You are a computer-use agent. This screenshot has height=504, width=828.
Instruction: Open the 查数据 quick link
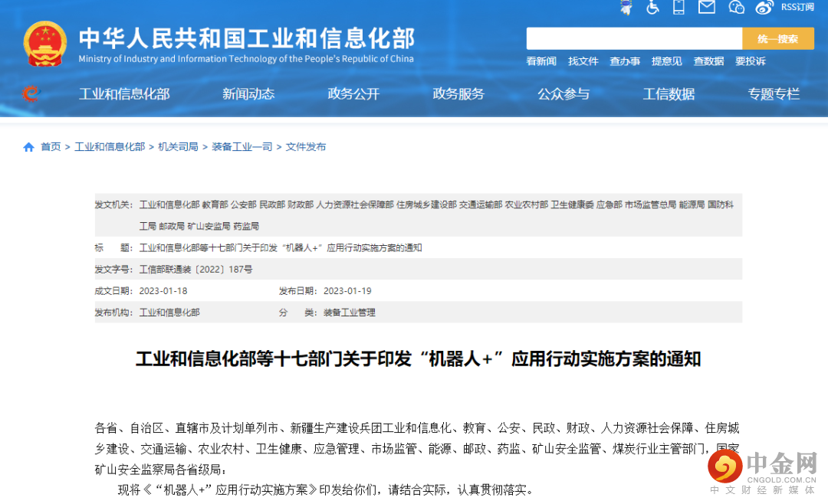pyautogui.click(x=708, y=61)
